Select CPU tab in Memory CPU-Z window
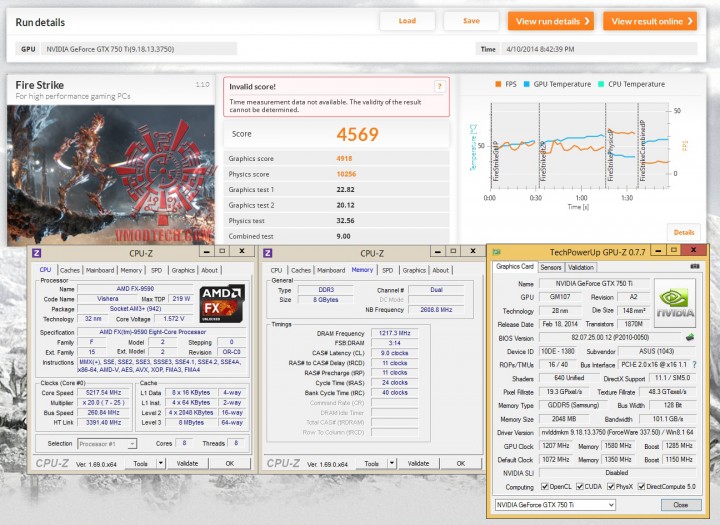This screenshot has height=525, width=720. coord(276,270)
